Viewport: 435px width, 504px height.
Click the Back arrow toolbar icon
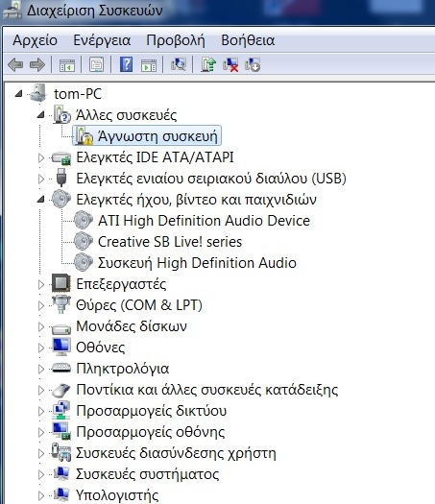coord(15,65)
